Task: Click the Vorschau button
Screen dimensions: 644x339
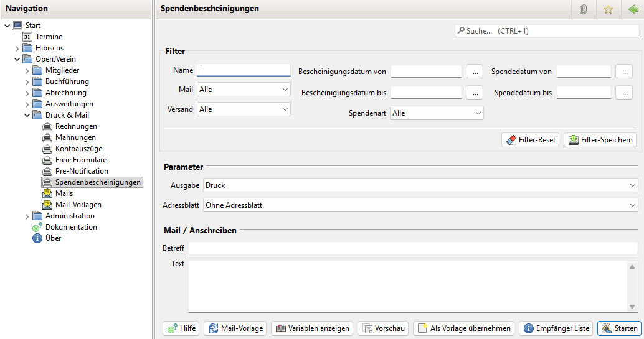Action: point(383,328)
